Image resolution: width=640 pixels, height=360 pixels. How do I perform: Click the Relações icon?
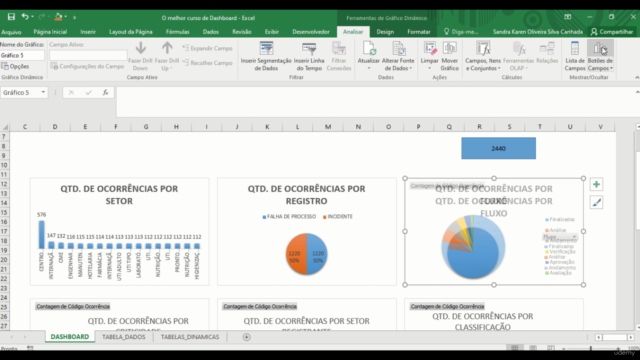(547, 49)
